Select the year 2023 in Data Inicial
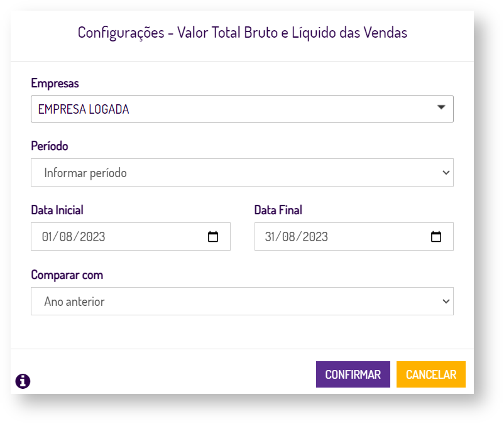504x424 pixels. coord(90,237)
